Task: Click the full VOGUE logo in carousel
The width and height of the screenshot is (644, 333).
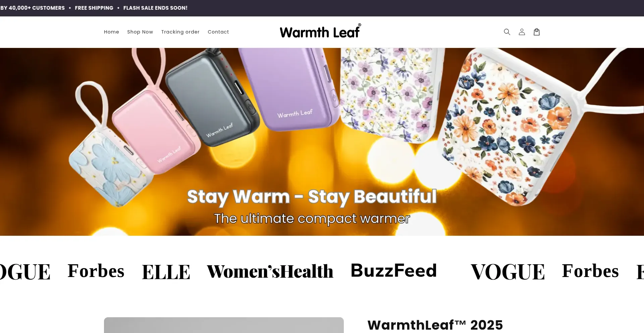Action: [x=507, y=272]
